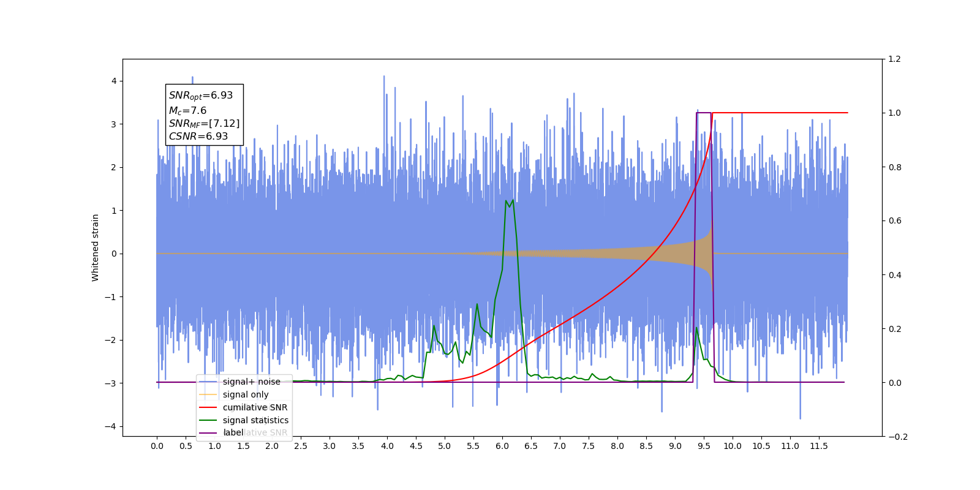Click the left y-axis tick label 4
The image size is (980, 490).
coord(114,81)
